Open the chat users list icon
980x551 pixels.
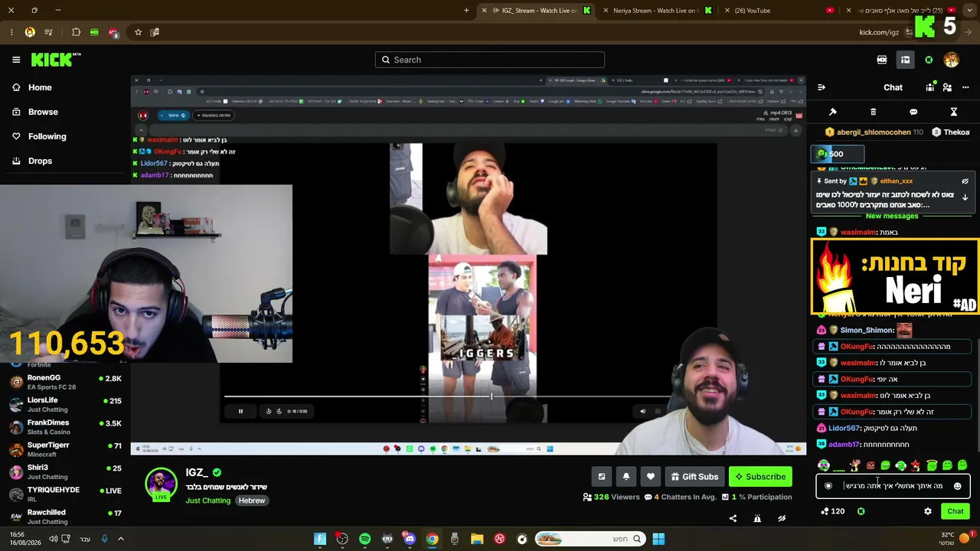[947, 87]
